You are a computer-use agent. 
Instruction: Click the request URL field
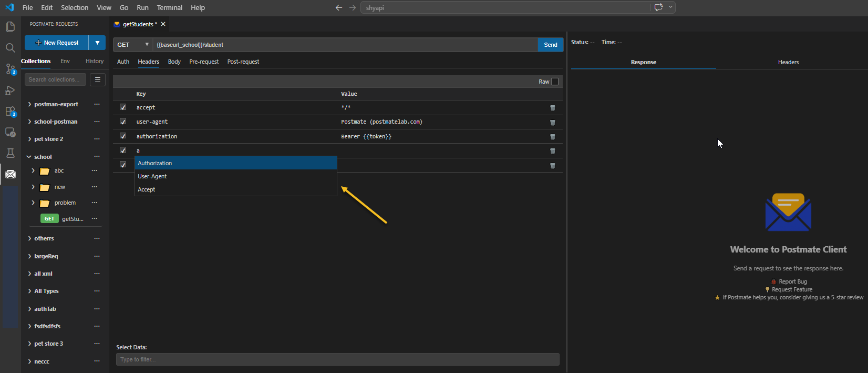pos(345,45)
